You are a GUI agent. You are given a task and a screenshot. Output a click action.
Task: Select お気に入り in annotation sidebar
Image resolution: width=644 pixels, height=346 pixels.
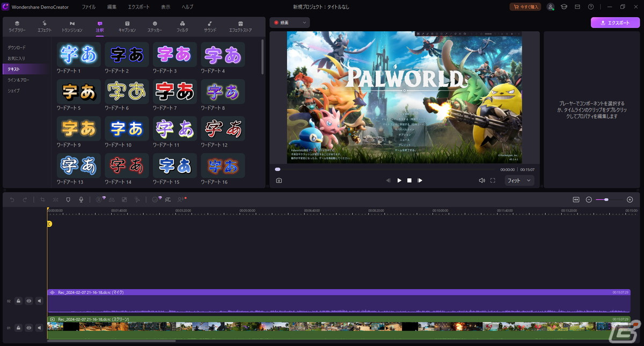[x=16, y=58]
